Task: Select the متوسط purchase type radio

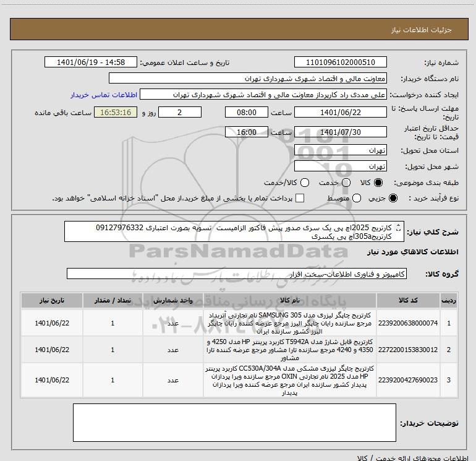Action: tap(357, 198)
